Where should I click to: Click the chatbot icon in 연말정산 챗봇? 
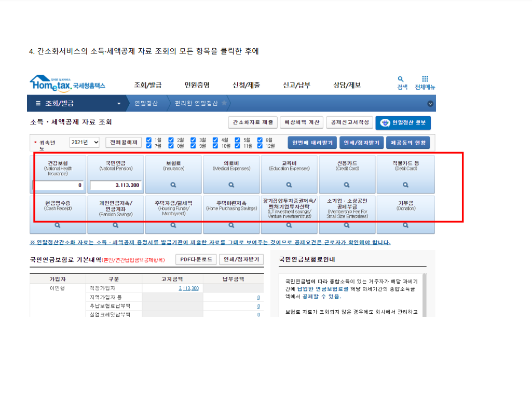tap(385, 123)
